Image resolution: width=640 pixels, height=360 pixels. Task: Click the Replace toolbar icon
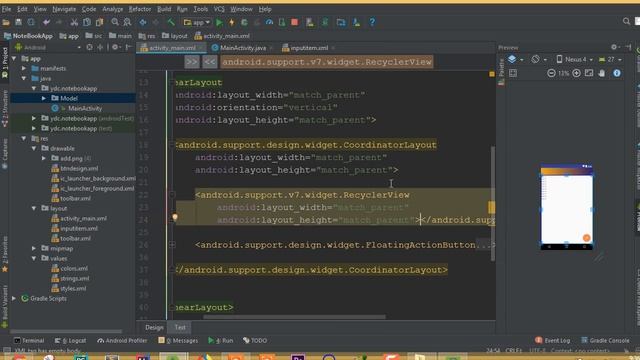click(127, 22)
